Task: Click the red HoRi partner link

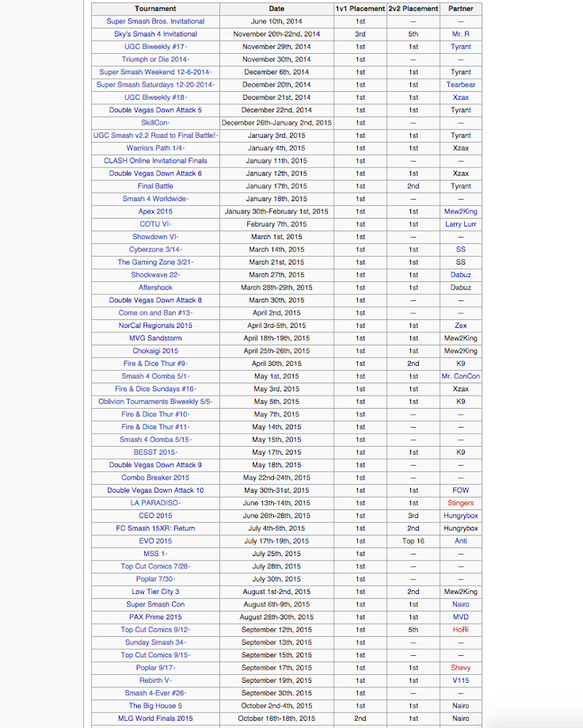Action: pos(461,630)
